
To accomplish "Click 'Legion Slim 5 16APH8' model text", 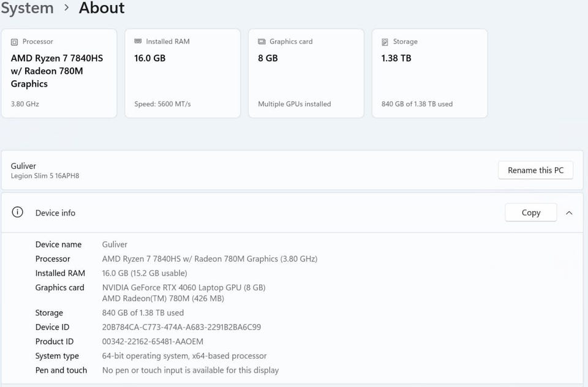I will coord(45,176).
